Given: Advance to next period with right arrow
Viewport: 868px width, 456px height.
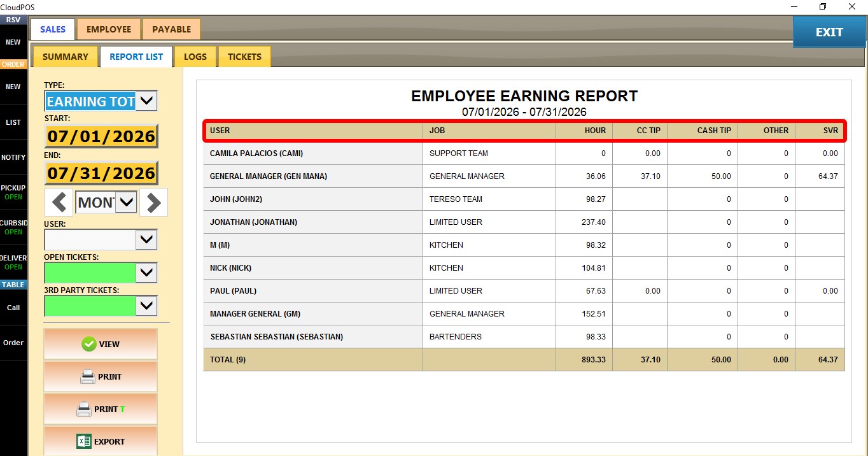Looking at the screenshot, I should tap(153, 203).
